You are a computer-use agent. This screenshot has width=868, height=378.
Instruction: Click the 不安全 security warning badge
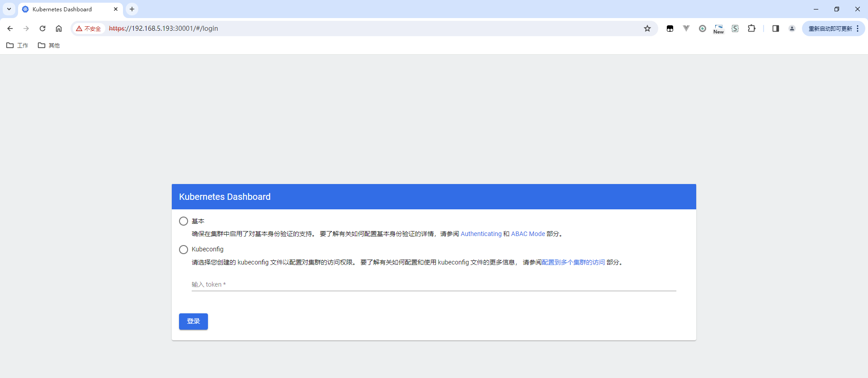click(89, 28)
